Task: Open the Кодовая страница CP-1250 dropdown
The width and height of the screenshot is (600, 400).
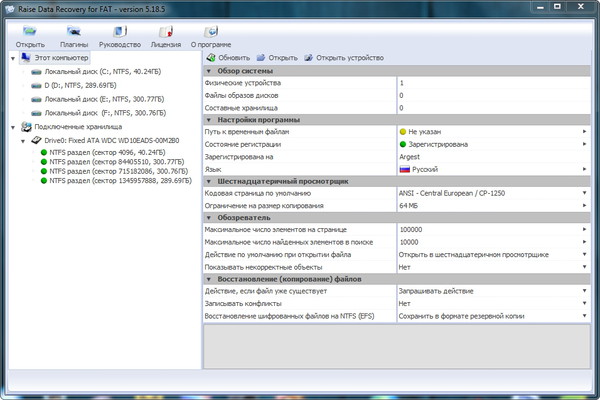Action: pos(584,193)
